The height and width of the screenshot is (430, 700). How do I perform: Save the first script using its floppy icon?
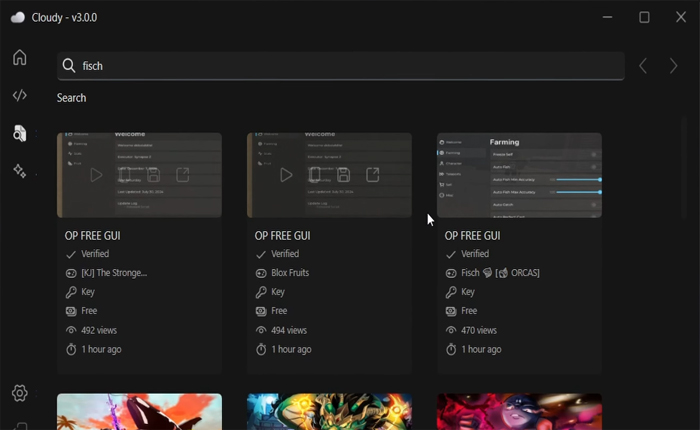(154, 175)
